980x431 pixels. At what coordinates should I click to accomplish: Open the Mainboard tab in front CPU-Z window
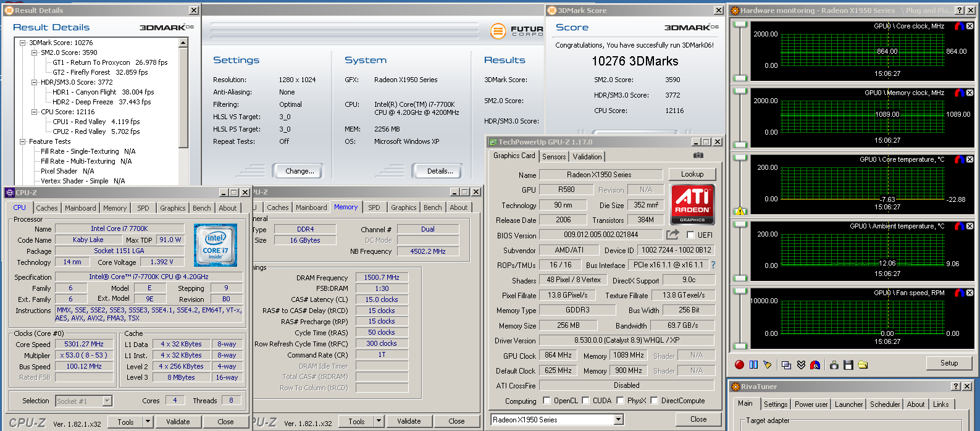click(x=80, y=208)
